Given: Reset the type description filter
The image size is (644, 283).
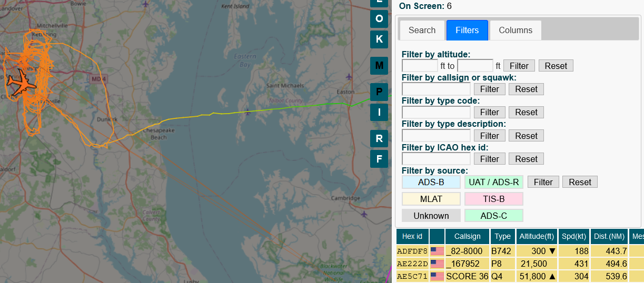Looking at the screenshot, I should point(527,135).
